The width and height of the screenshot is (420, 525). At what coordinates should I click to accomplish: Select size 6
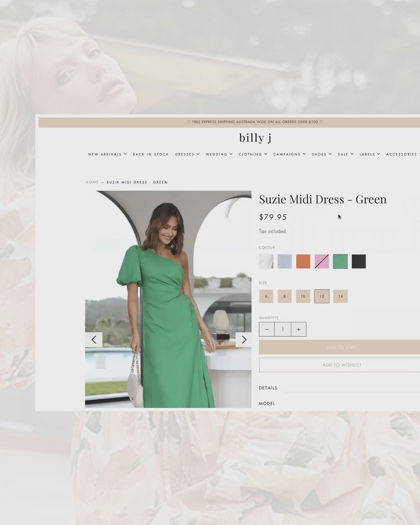click(266, 296)
